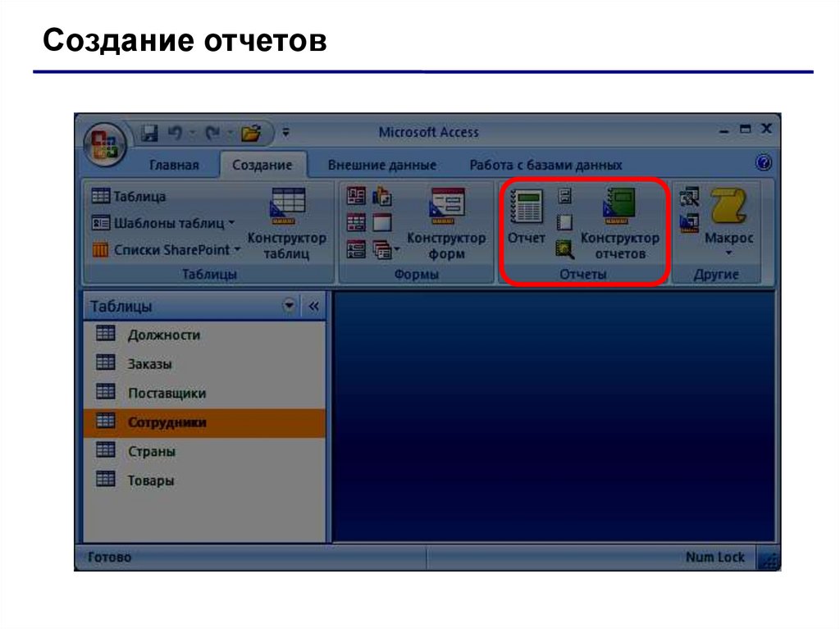The width and height of the screenshot is (840, 629).
Task: Expand the quick access toolbar customize arrow
Action: 286,132
